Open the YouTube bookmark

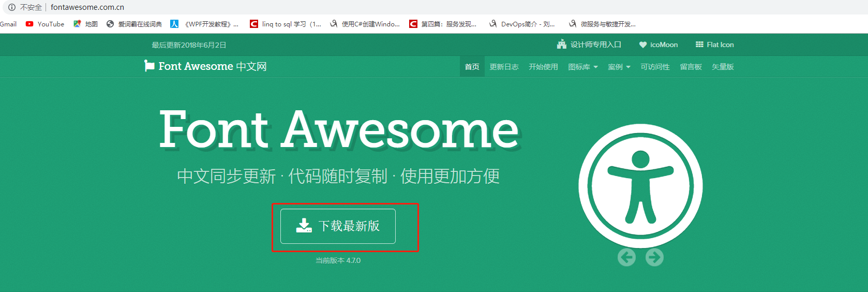[45, 24]
